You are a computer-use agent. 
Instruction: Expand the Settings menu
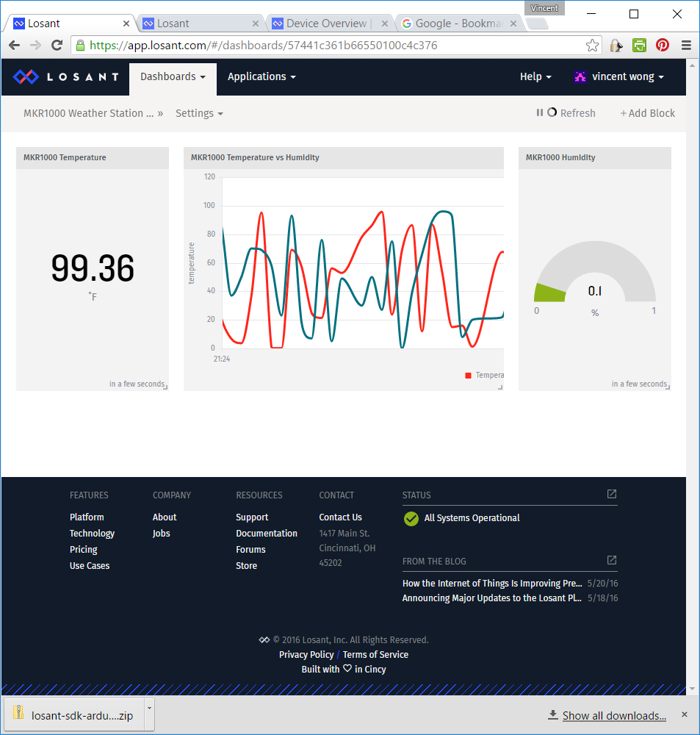[198, 113]
